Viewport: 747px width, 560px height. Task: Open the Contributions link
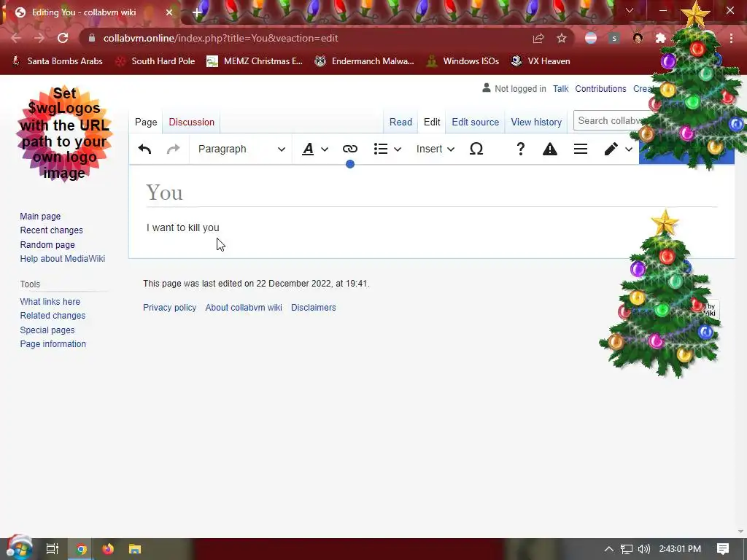point(600,88)
